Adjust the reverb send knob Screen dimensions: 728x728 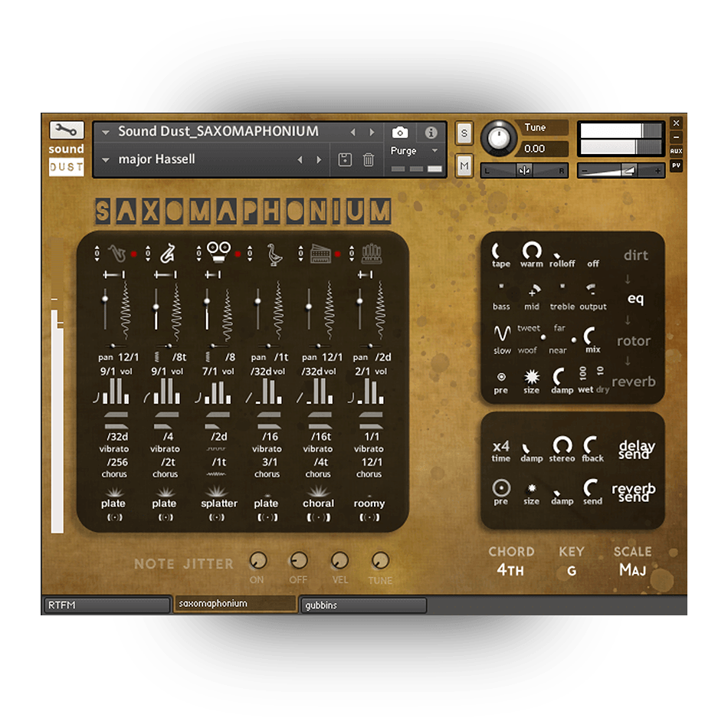[x=590, y=487]
